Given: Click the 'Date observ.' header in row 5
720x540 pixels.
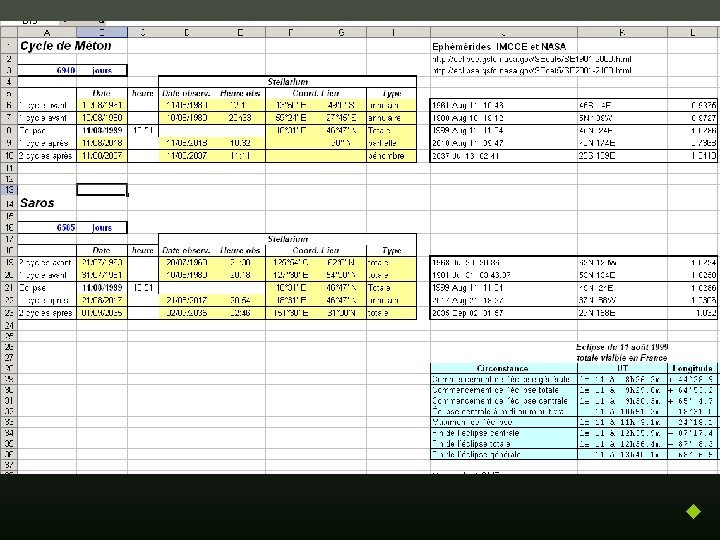Looking at the screenshot, I should (x=186, y=93).
